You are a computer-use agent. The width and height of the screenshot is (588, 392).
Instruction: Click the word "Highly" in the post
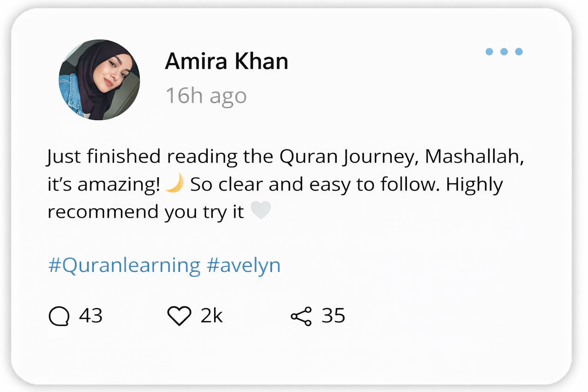[474, 185]
